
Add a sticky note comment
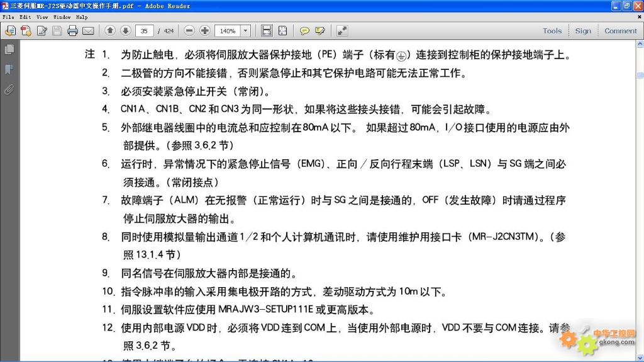[x=304, y=31]
